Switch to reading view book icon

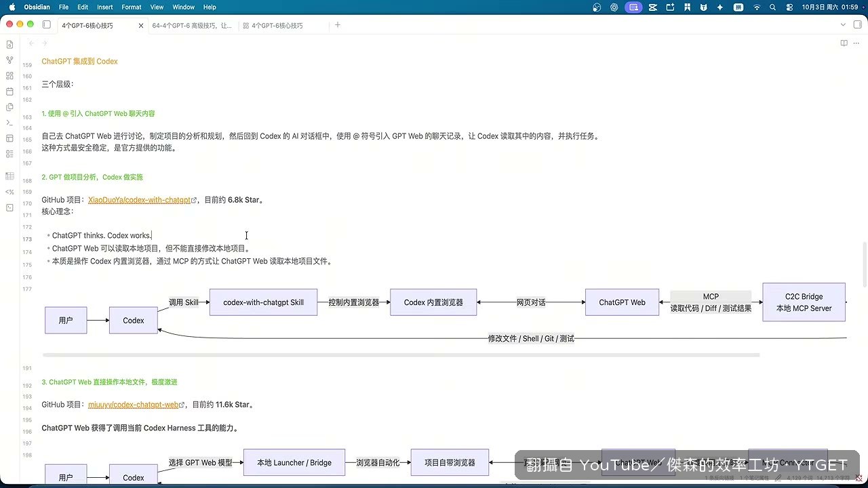point(844,43)
